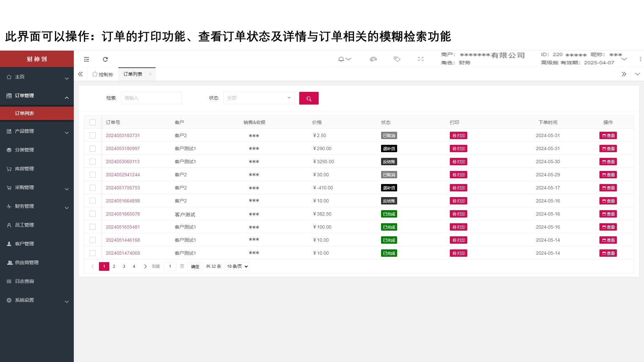Click the tag icon in top bar
The image size is (644, 362).
point(397,59)
